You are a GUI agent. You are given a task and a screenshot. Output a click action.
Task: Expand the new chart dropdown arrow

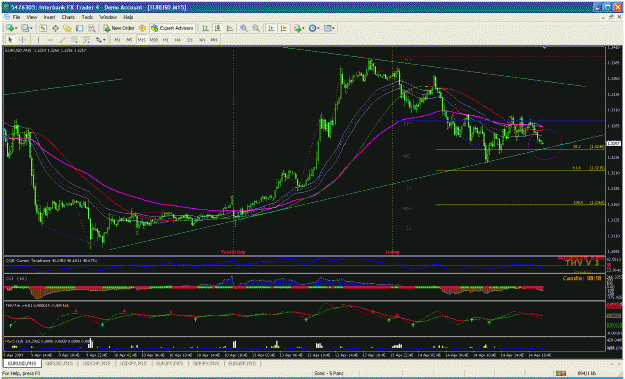click(16, 28)
